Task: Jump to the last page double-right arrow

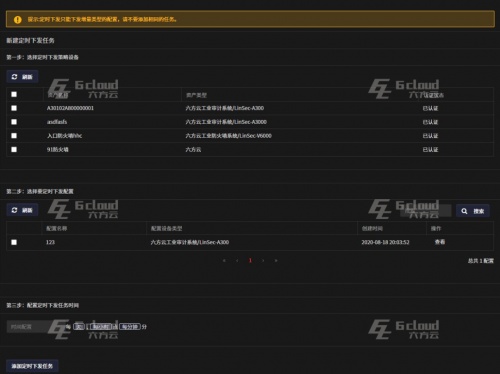Action: pos(276,261)
